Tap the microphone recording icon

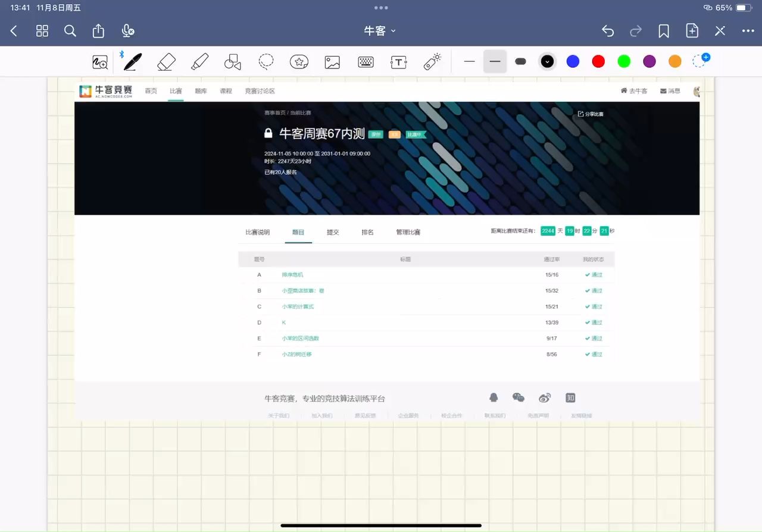pos(127,31)
